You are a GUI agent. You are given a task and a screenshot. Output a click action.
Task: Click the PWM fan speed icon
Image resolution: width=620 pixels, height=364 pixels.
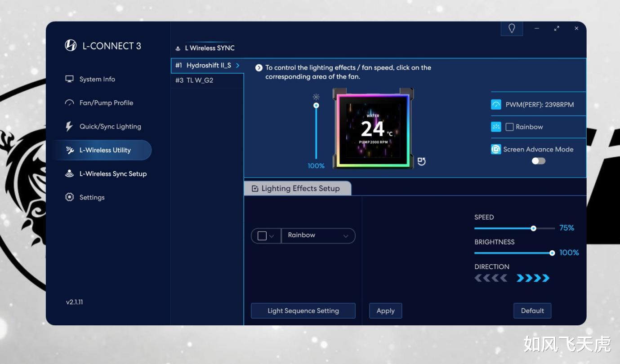(x=496, y=105)
